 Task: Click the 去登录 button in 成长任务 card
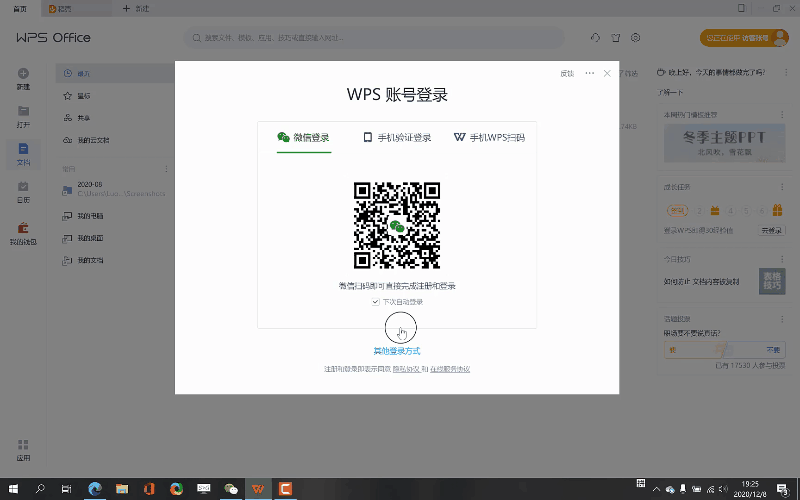pyautogui.click(x=771, y=231)
